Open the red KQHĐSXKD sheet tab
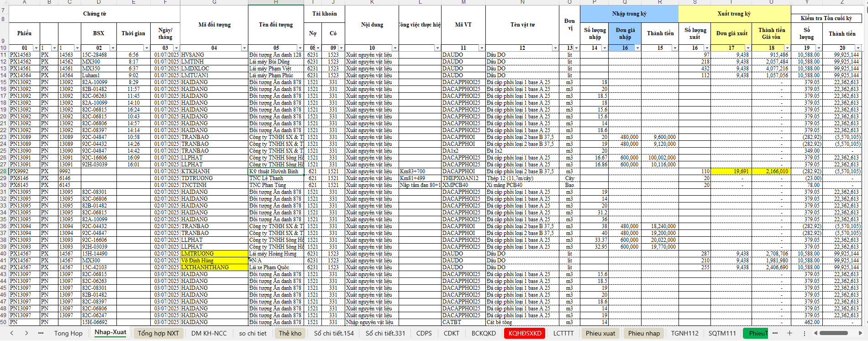The width and height of the screenshot is (868, 341). (x=525, y=333)
